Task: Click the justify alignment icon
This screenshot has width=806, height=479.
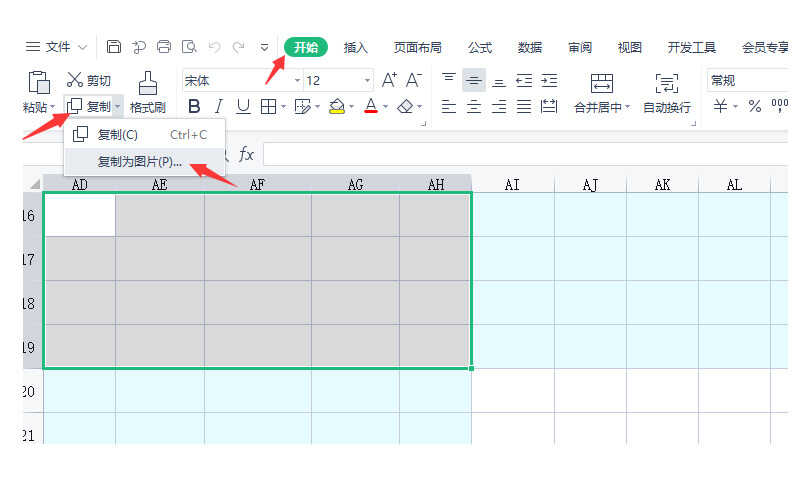Action: point(524,106)
